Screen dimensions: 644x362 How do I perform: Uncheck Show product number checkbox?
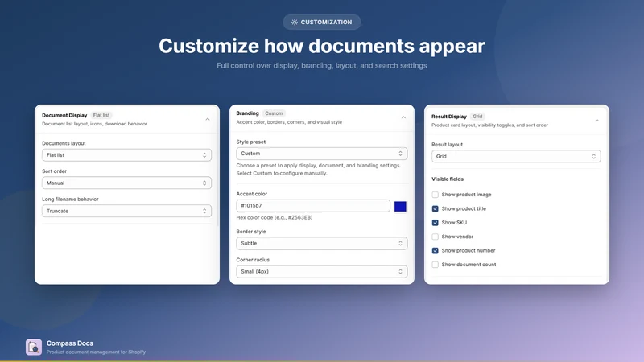[x=435, y=250]
